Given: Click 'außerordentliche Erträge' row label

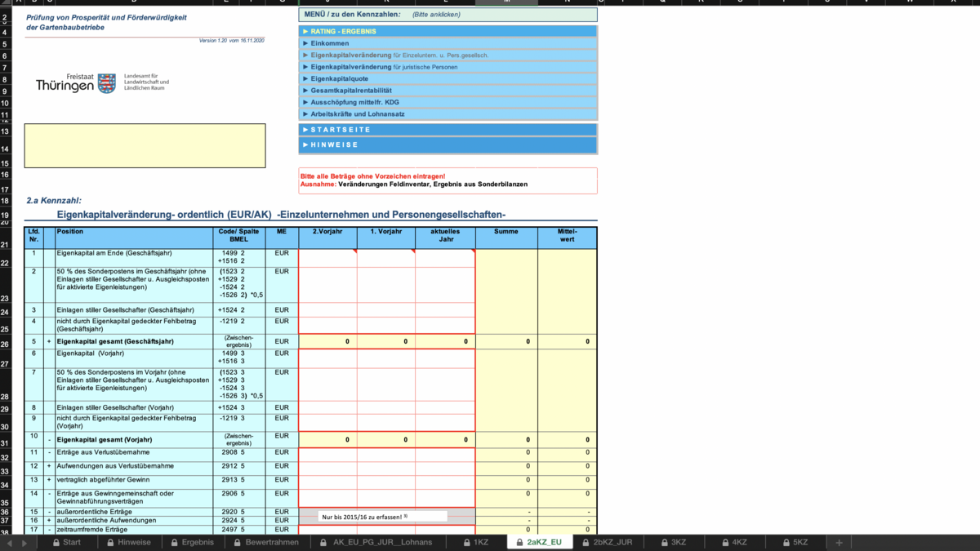Looking at the screenshot, I should (x=94, y=512).
